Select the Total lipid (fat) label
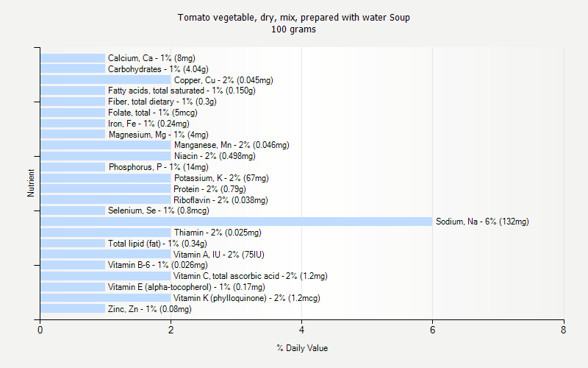Viewport: 588px width, 368px height. click(x=157, y=244)
